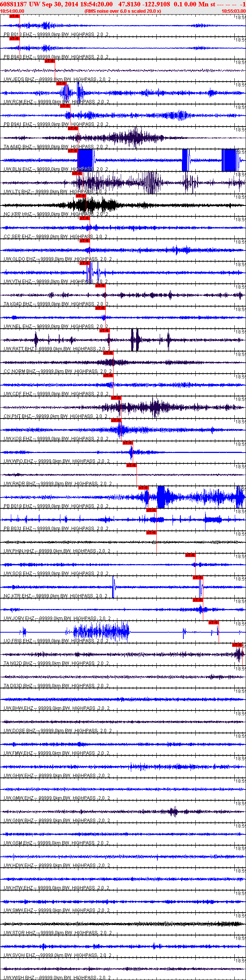Select the red pick flag on UW SOS trace
The image size is (246, 980).
(190, 555)
